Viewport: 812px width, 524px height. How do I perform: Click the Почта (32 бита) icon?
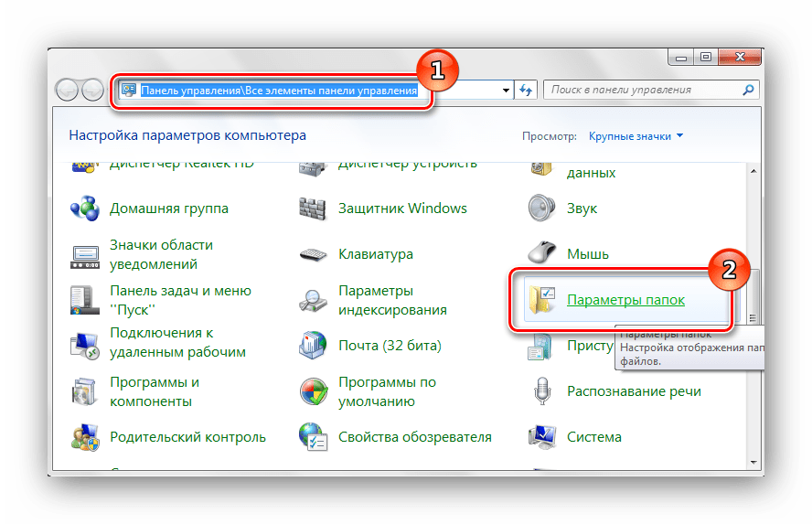coord(314,346)
